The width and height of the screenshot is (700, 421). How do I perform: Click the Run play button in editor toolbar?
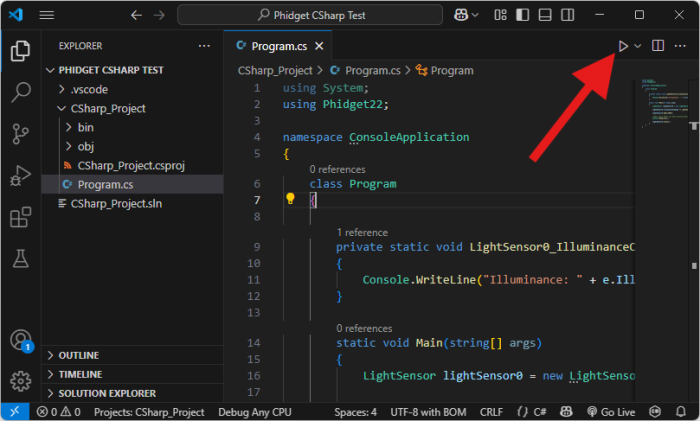click(623, 46)
